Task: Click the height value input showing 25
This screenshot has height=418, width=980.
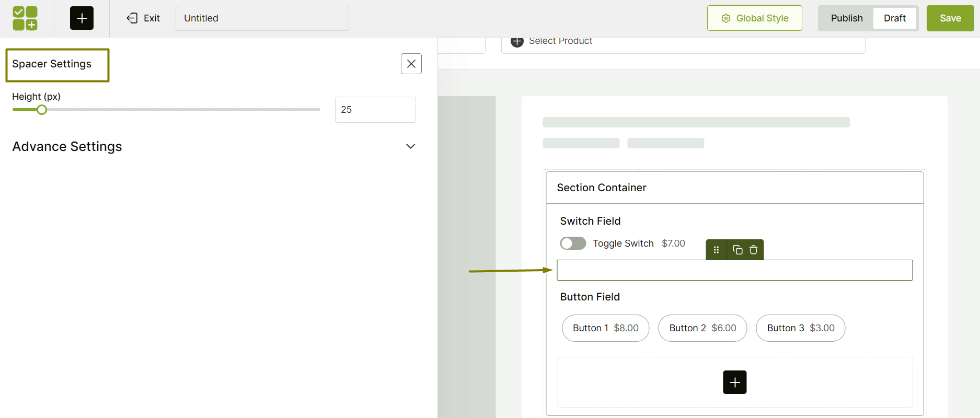Action: [x=375, y=110]
